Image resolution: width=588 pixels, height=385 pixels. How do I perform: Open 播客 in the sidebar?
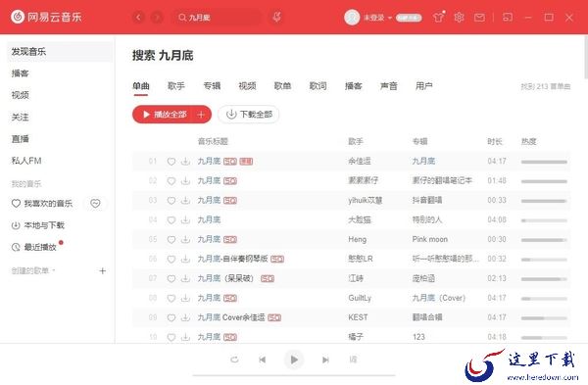(x=20, y=73)
